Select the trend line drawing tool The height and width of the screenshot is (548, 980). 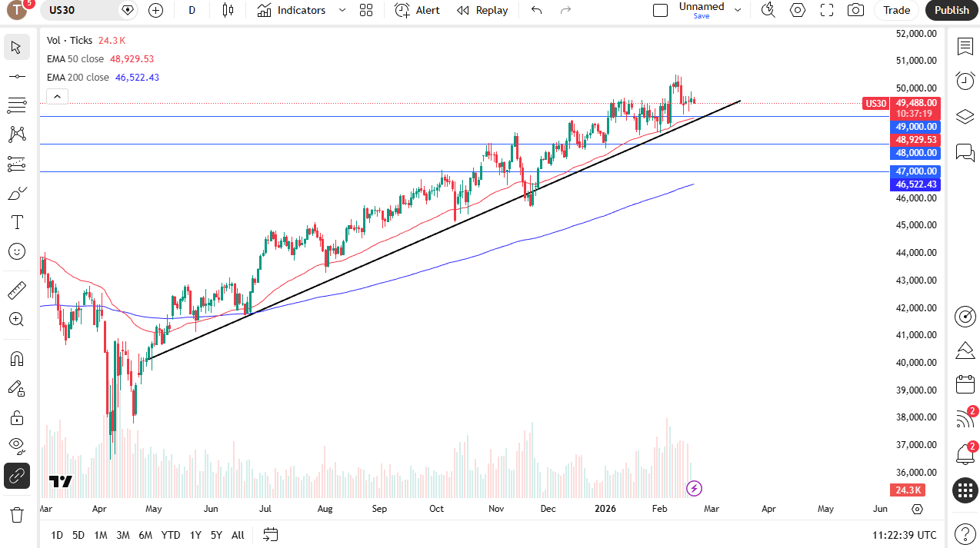pyautogui.click(x=17, y=76)
